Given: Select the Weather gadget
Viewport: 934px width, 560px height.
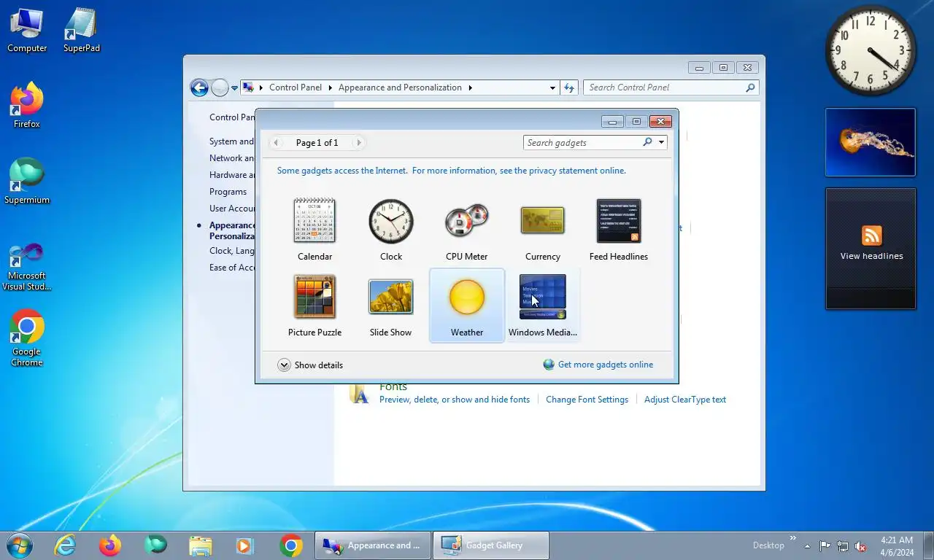Looking at the screenshot, I should pyautogui.click(x=466, y=305).
